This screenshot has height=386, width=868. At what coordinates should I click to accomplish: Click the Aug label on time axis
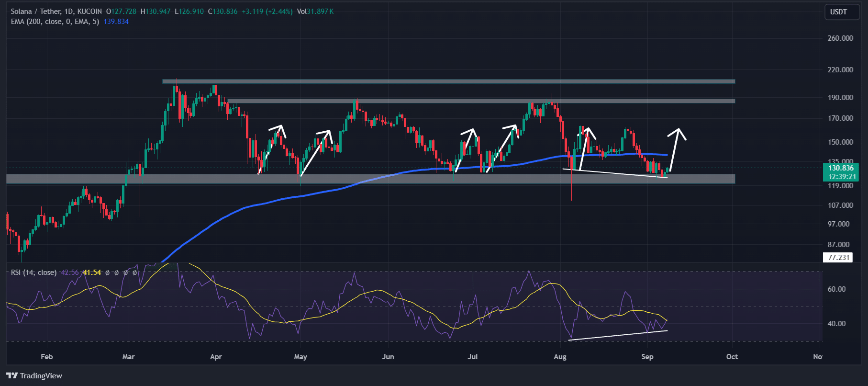point(560,357)
